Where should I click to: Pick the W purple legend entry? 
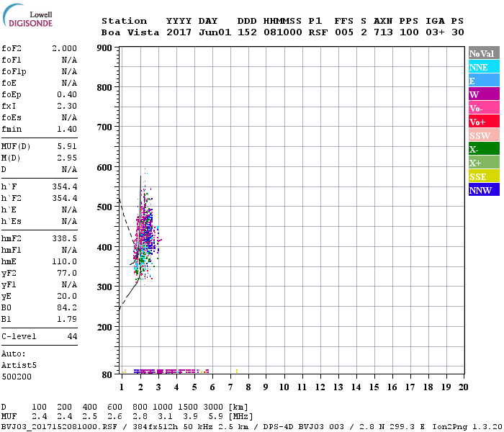[483, 94]
